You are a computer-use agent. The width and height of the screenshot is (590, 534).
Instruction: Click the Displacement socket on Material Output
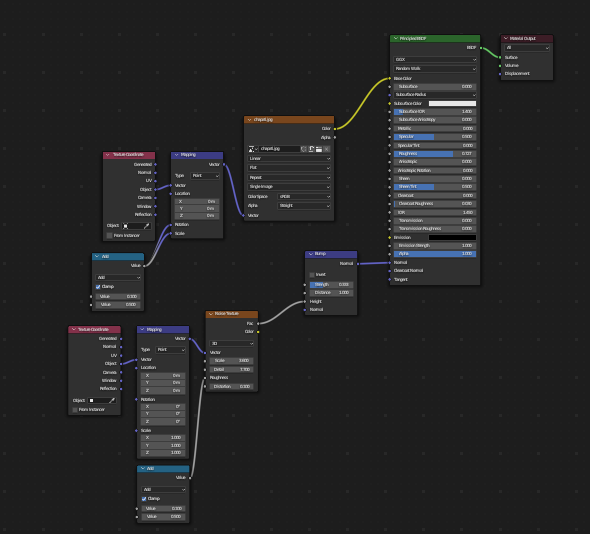point(500,74)
